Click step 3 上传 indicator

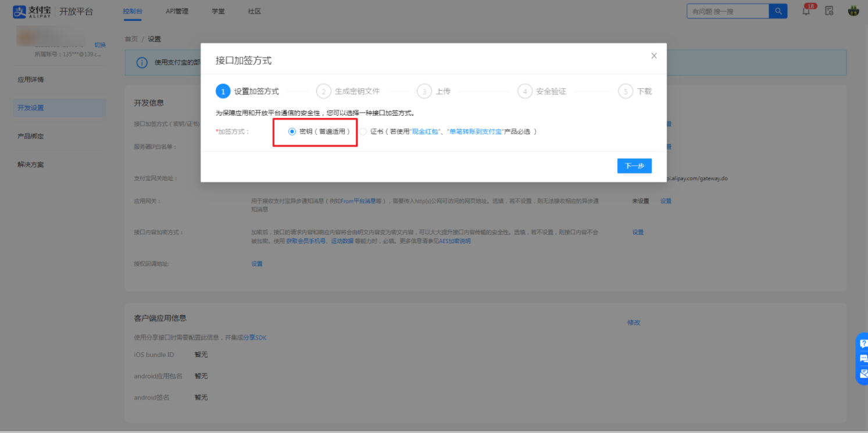434,91
